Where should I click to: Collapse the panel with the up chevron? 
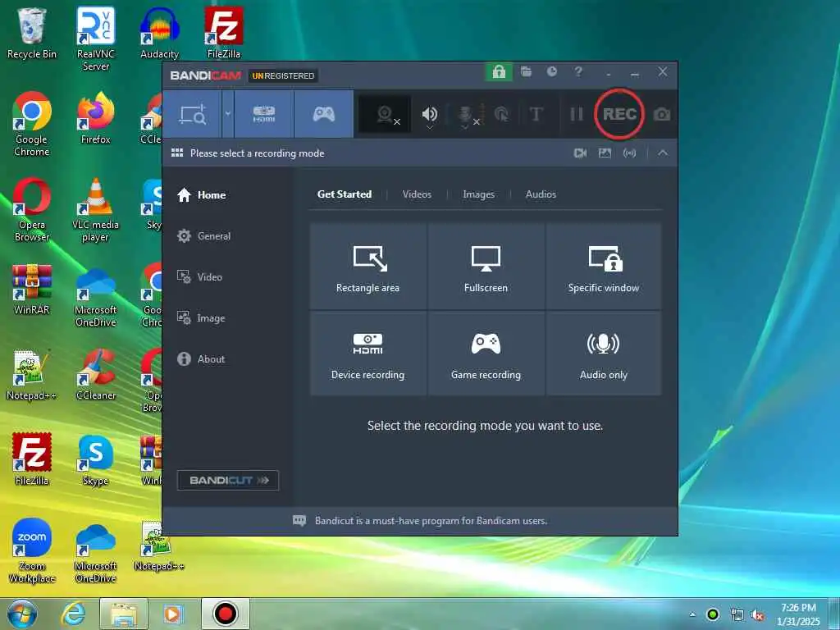(663, 153)
